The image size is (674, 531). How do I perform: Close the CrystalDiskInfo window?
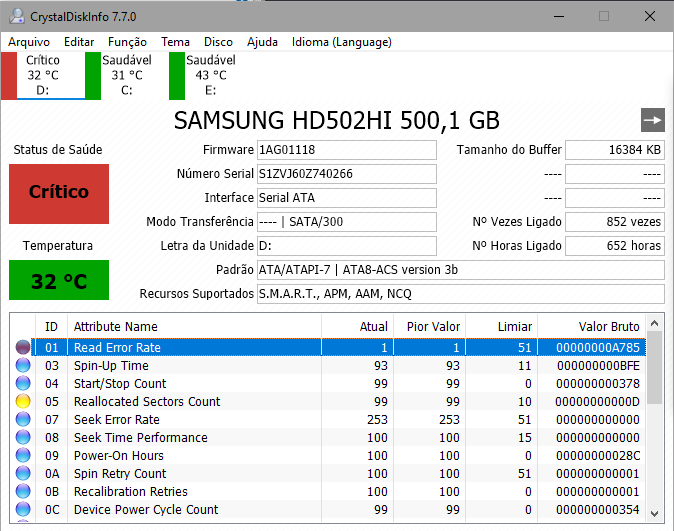650,16
